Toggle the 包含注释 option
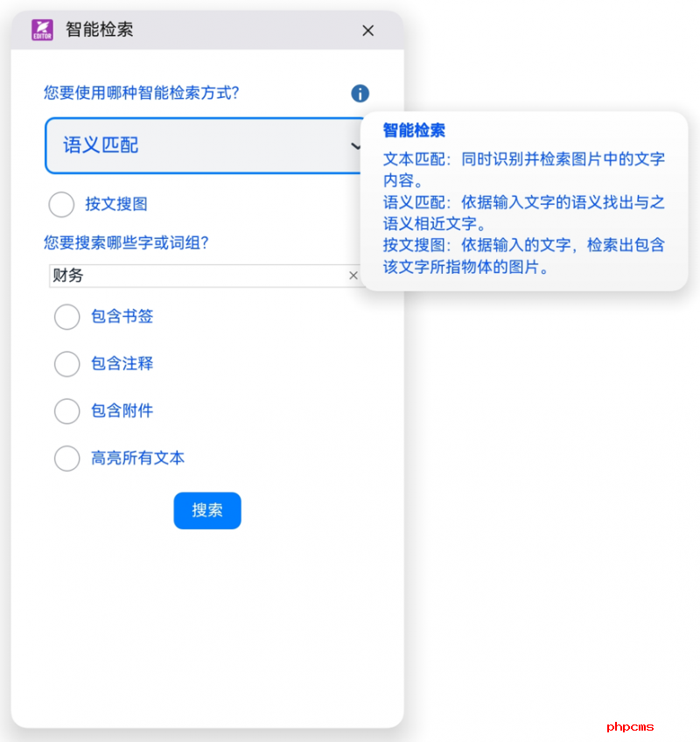Screen dimensions: 700x742 67,364
